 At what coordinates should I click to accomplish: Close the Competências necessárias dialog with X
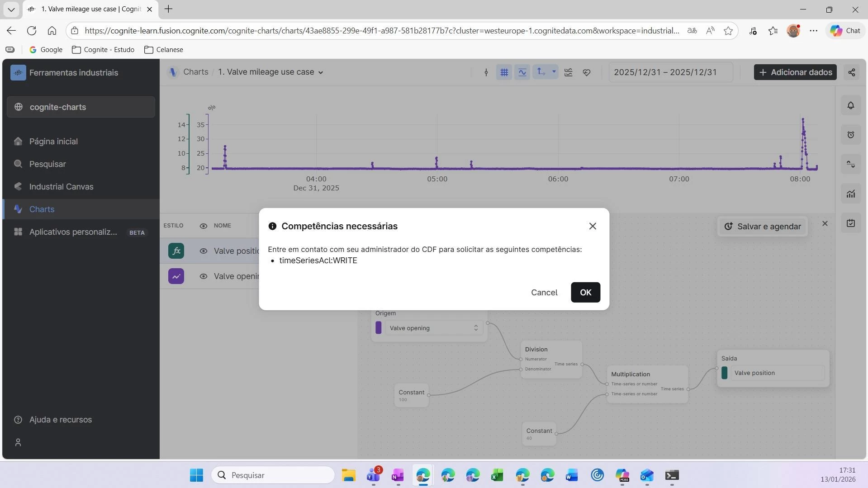tap(593, 226)
